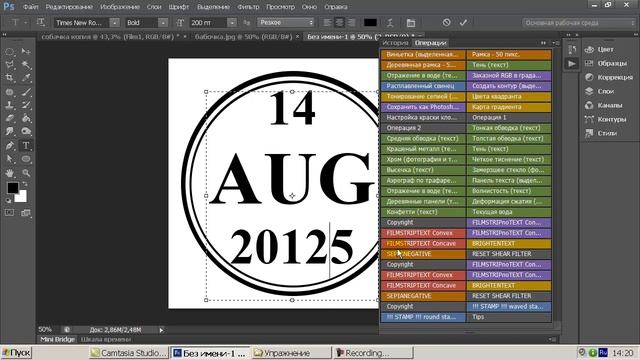Open Actions panel flyout menu
The image size is (640, 360).
tap(556, 43)
